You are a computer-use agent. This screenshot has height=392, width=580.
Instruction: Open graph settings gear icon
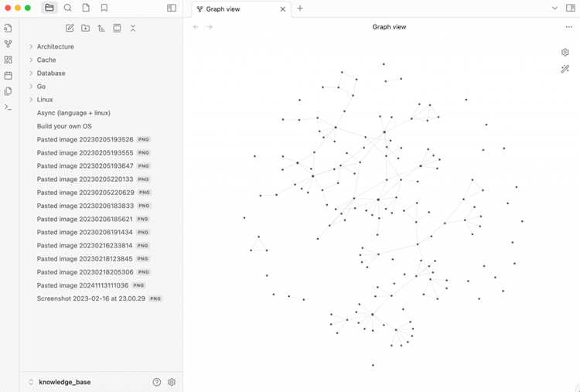click(x=565, y=52)
